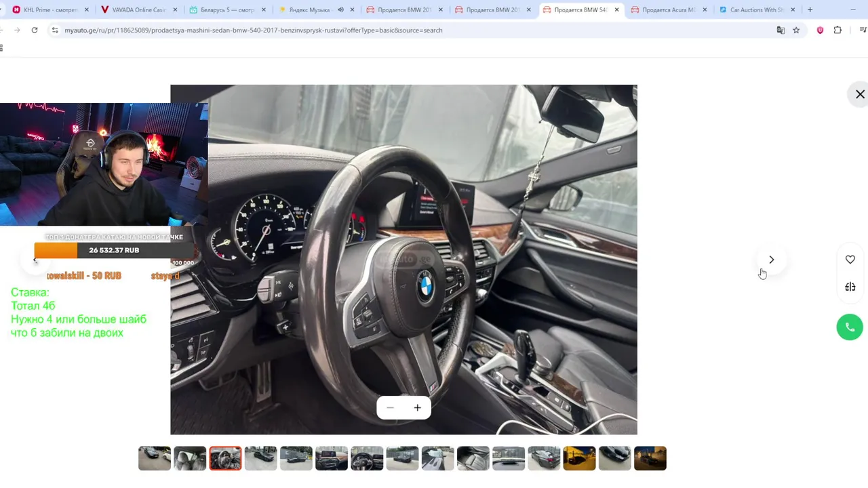This screenshot has height=488, width=868.
Task: Close the Продается BMW 540 tab
Action: pos(616,9)
